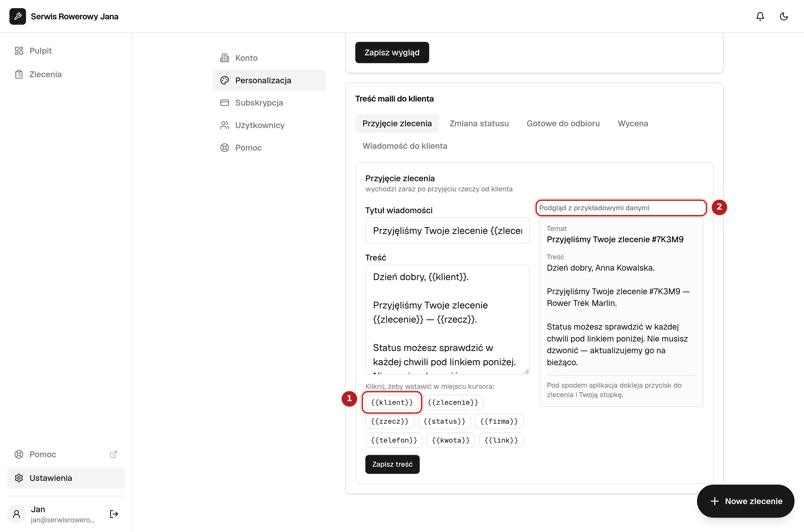Open the Wiadomość do klienta tab
This screenshot has height=532, width=804.
[405, 146]
